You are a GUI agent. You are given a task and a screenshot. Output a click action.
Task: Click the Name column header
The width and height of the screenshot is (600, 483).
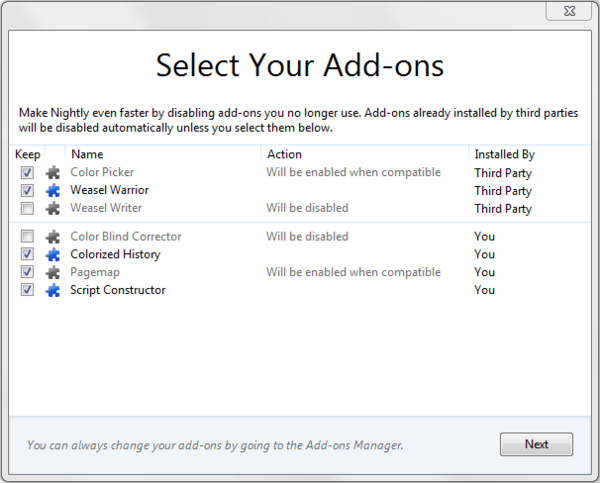point(87,154)
